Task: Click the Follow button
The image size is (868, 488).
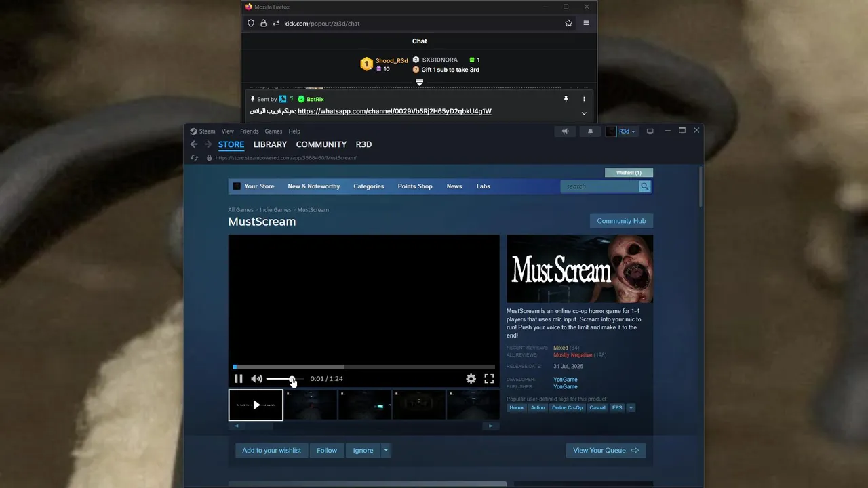Action: [x=327, y=450]
